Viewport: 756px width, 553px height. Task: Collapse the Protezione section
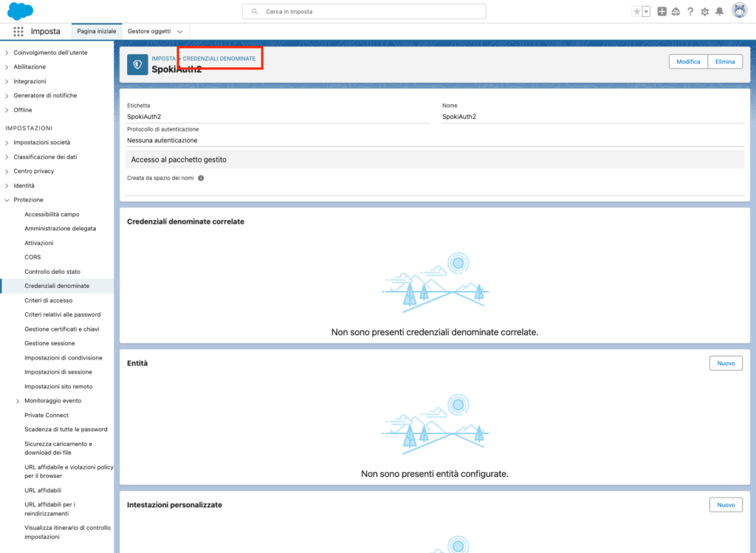pyautogui.click(x=7, y=200)
